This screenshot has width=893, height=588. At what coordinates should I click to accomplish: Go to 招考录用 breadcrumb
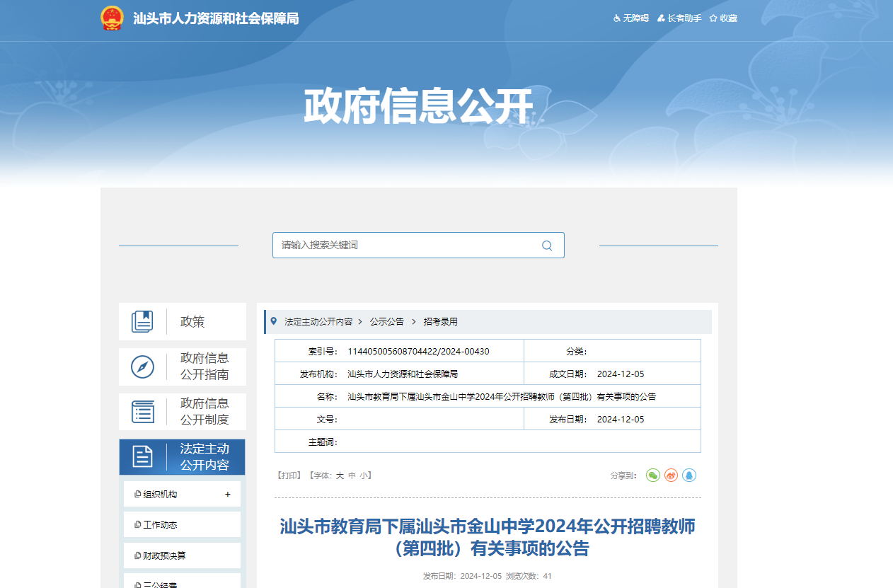441,321
